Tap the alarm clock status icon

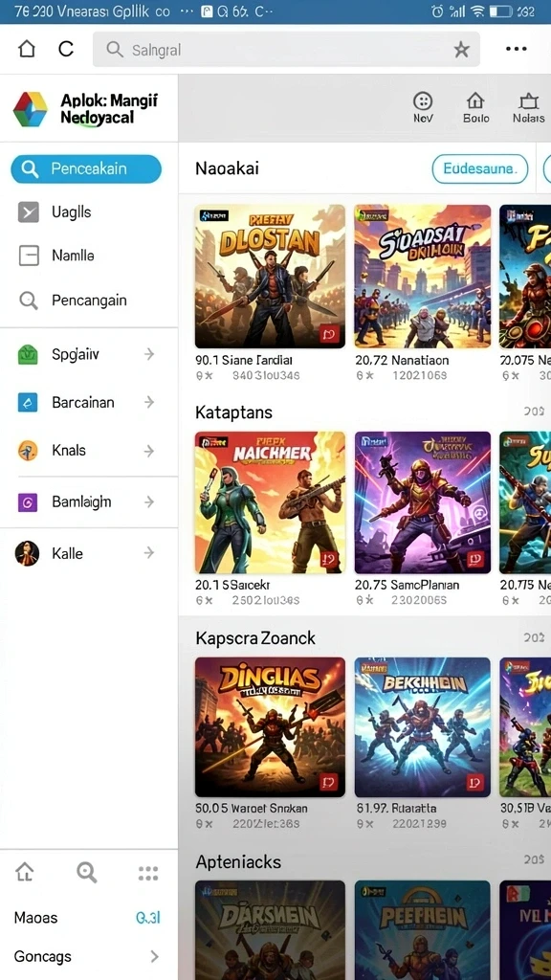pos(437,11)
